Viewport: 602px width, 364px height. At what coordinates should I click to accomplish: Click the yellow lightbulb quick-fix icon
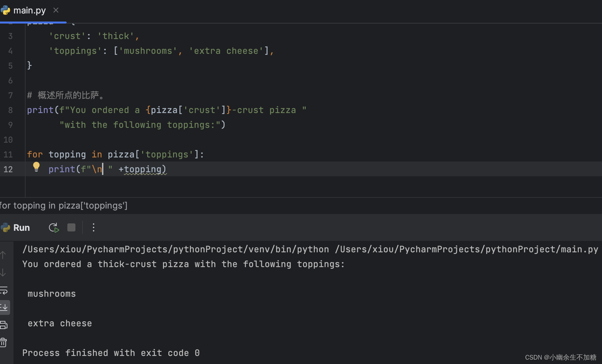pyautogui.click(x=36, y=167)
